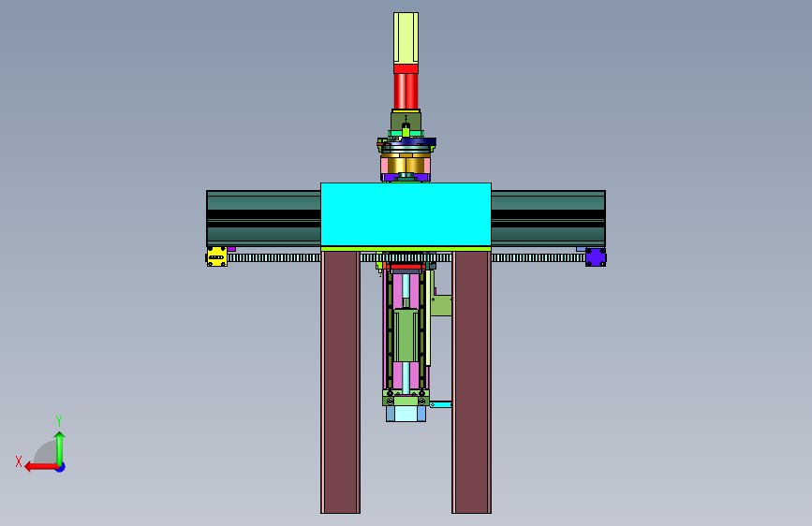
Task: Click the green Y axis arrow of the triad
Action: tap(60, 447)
